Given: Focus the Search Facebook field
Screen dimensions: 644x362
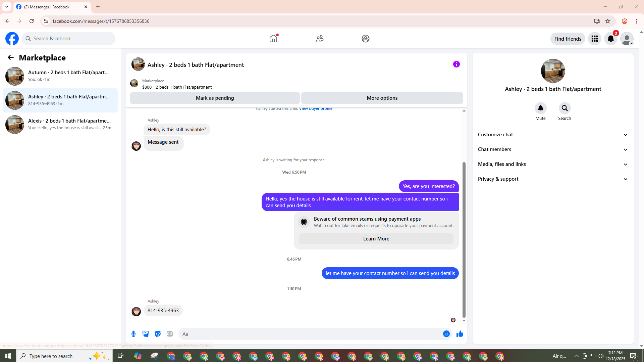Looking at the screenshot, I should [68, 39].
